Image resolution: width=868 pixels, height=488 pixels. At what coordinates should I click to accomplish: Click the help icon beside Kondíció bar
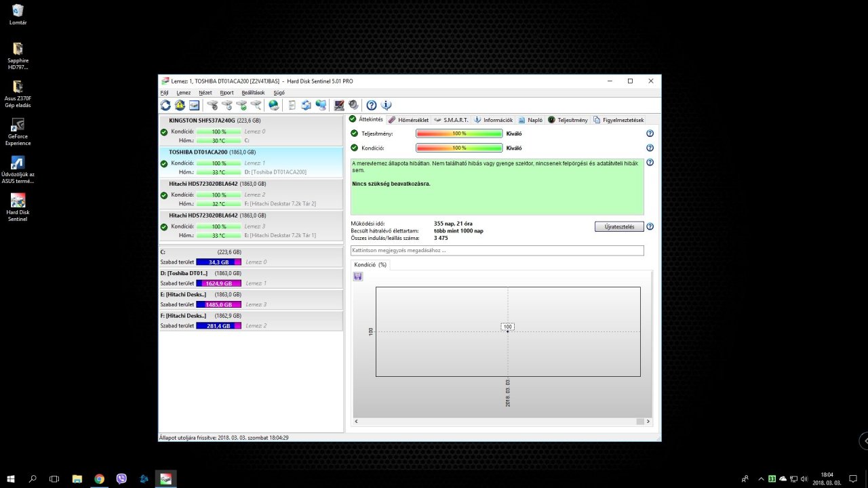tap(650, 148)
